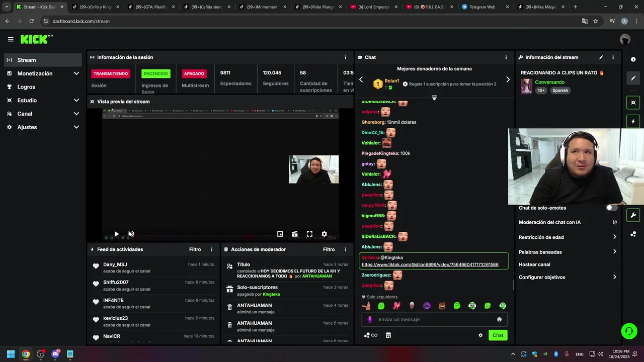This screenshot has width=644, height=362.
Task: Open Filtro in Acciones de moderador
Action: pos(329,249)
